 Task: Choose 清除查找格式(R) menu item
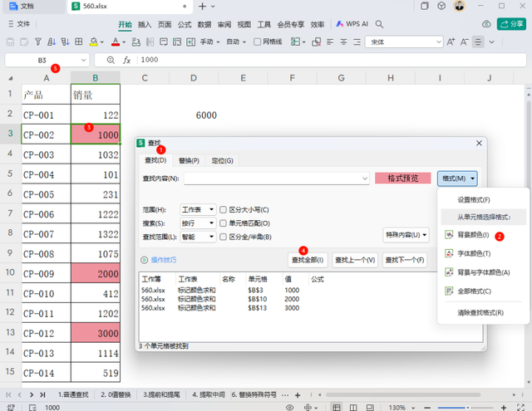tap(483, 313)
